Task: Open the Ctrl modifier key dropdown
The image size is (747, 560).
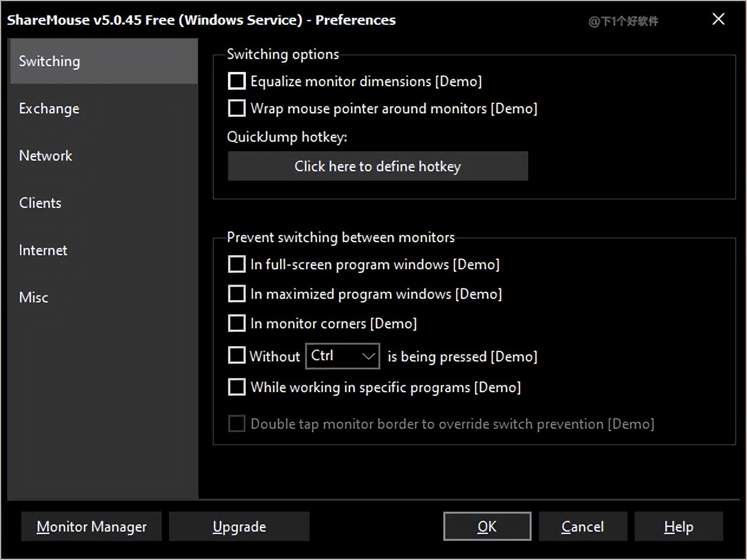Action: click(x=342, y=356)
